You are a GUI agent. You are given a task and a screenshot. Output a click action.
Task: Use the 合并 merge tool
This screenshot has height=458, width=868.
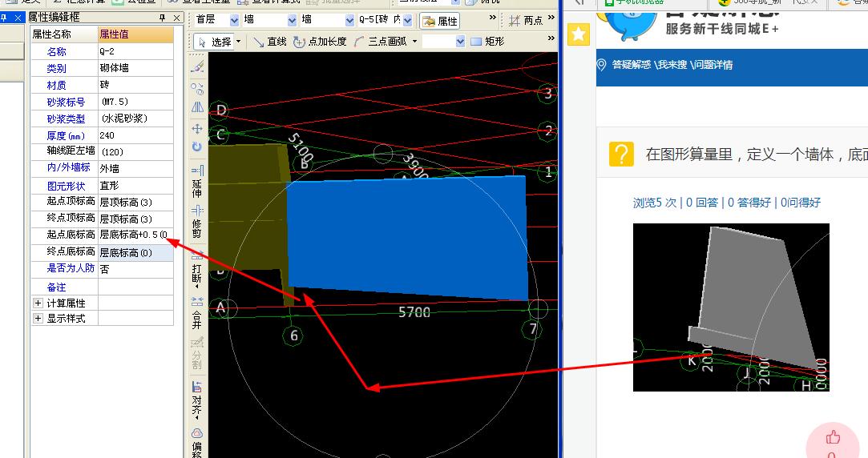pyautogui.click(x=197, y=313)
